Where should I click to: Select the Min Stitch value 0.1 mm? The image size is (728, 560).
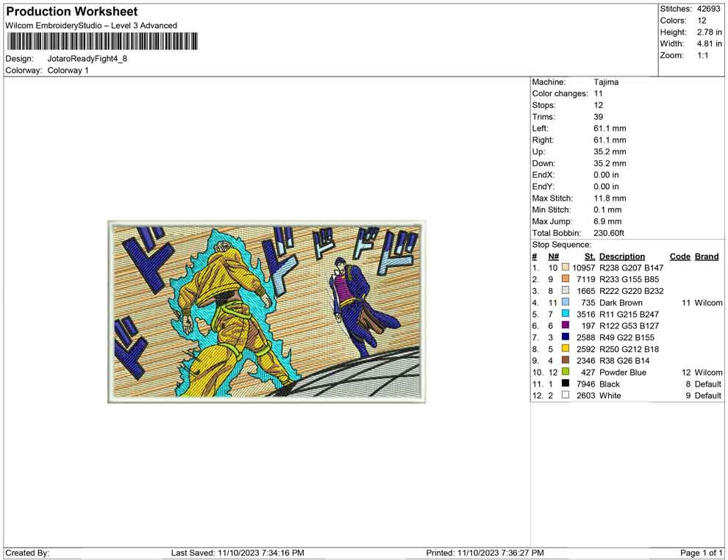(x=608, y=209)
